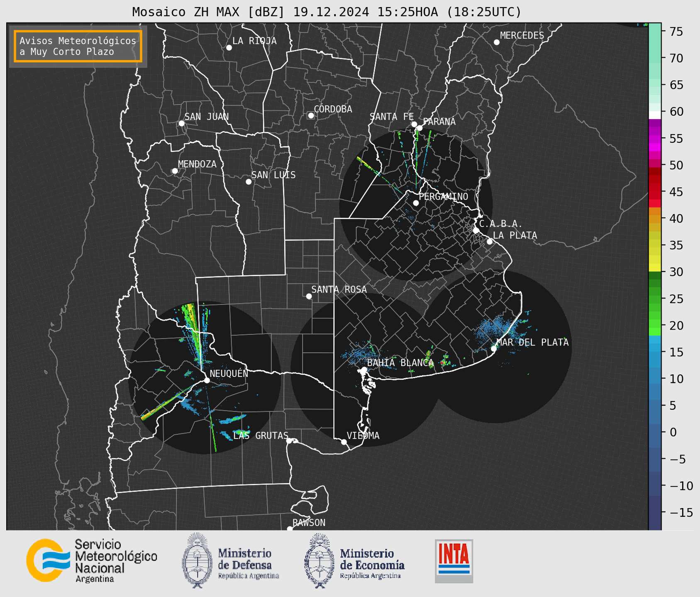This screenshot has height=597, width=700.
Task: Click the orange 40 dBZ color band
Action: point(655,219)
